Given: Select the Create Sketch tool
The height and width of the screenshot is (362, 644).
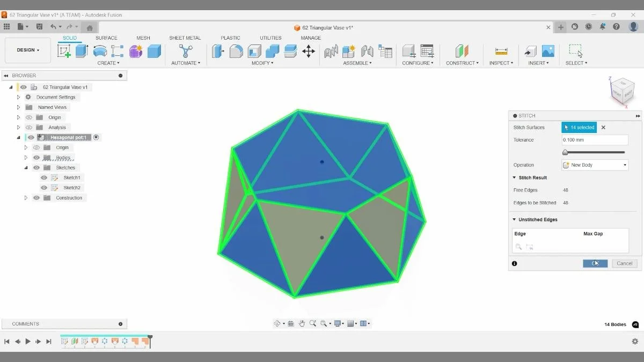Looking at the screenshot, I should pyautogui.click(x=64, y=51).
